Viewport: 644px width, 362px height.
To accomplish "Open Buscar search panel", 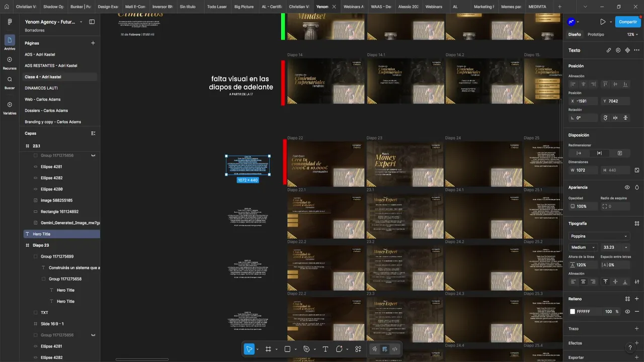I will click(10, 82).
